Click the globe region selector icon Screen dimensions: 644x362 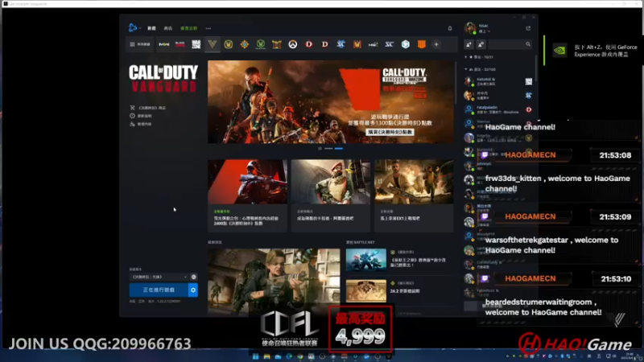pyautogui.click(x=193, y=277)
